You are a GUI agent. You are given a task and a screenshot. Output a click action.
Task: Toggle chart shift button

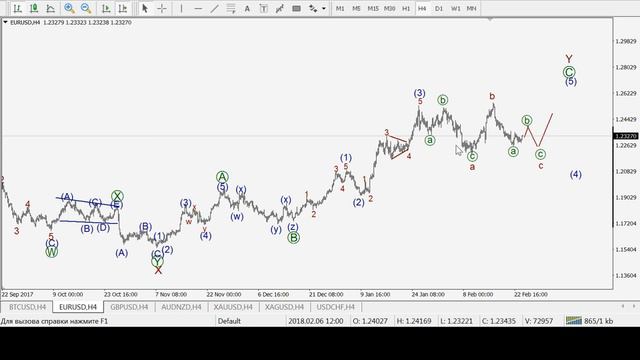pos(122,8)
